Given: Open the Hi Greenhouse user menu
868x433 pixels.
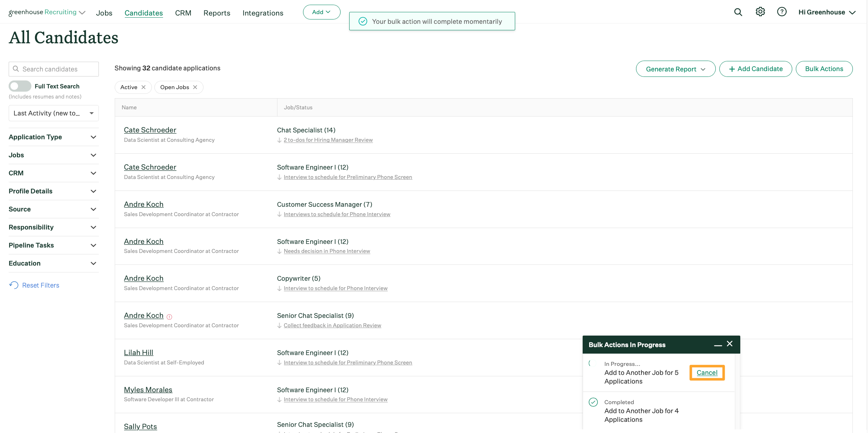Looking at the screenshot, I should tap(827, 12).
